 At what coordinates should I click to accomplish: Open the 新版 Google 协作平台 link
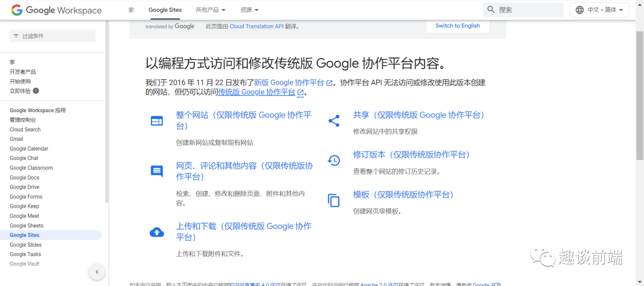tap(293, 82)
